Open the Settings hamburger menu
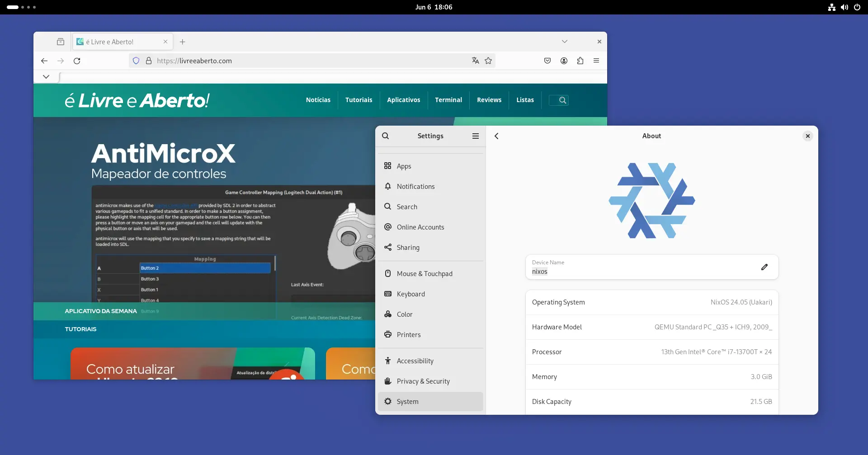The width and height of the screenshot is (868, 455). [x=476, y=136]
